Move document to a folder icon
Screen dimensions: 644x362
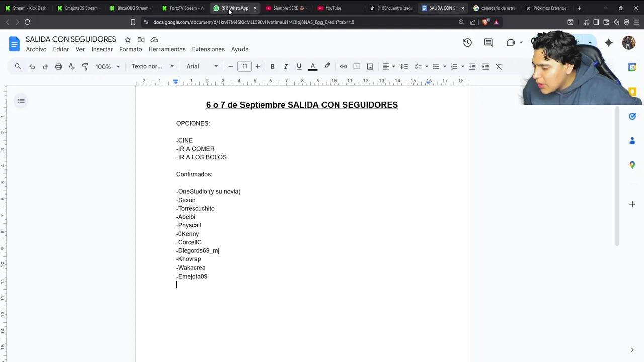tap(141, 40)
